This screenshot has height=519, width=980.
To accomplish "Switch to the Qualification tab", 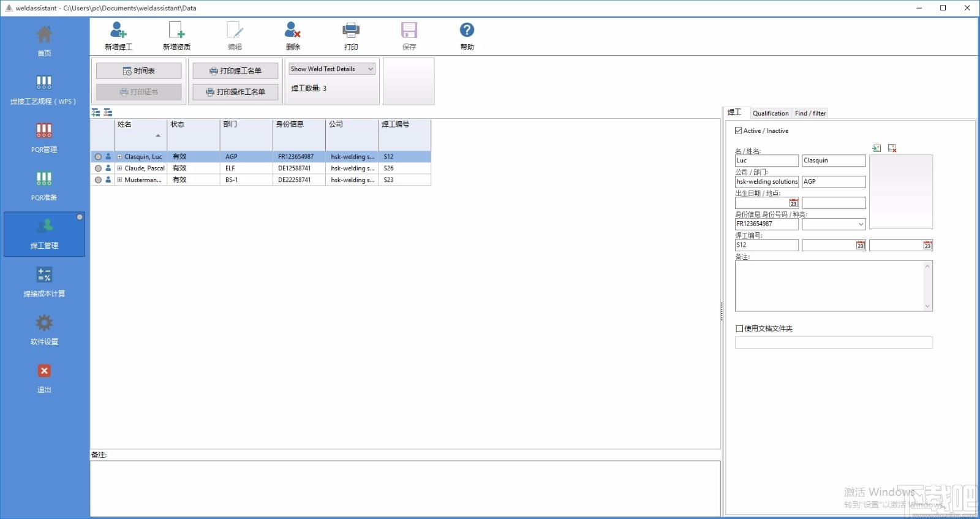I will (x=771, y=113).
